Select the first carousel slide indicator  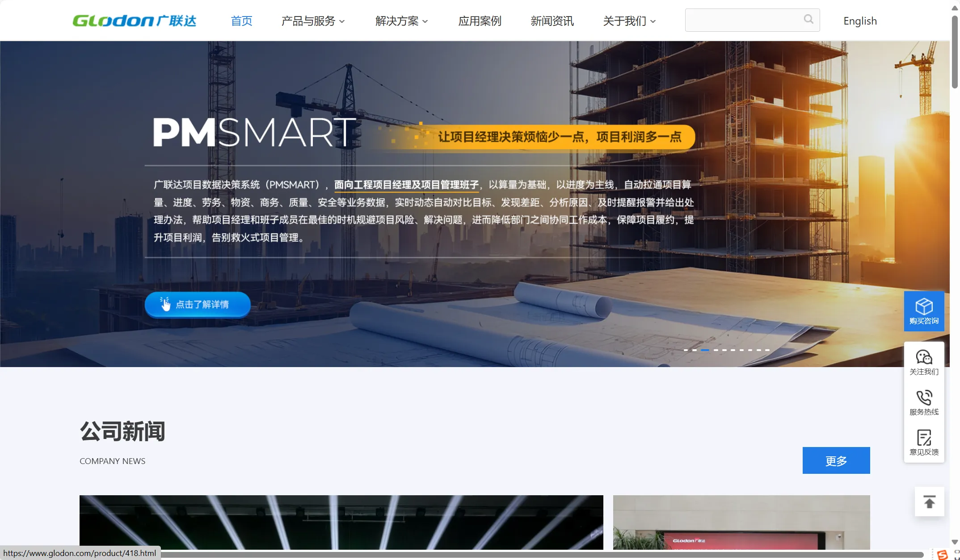[686, 350]
